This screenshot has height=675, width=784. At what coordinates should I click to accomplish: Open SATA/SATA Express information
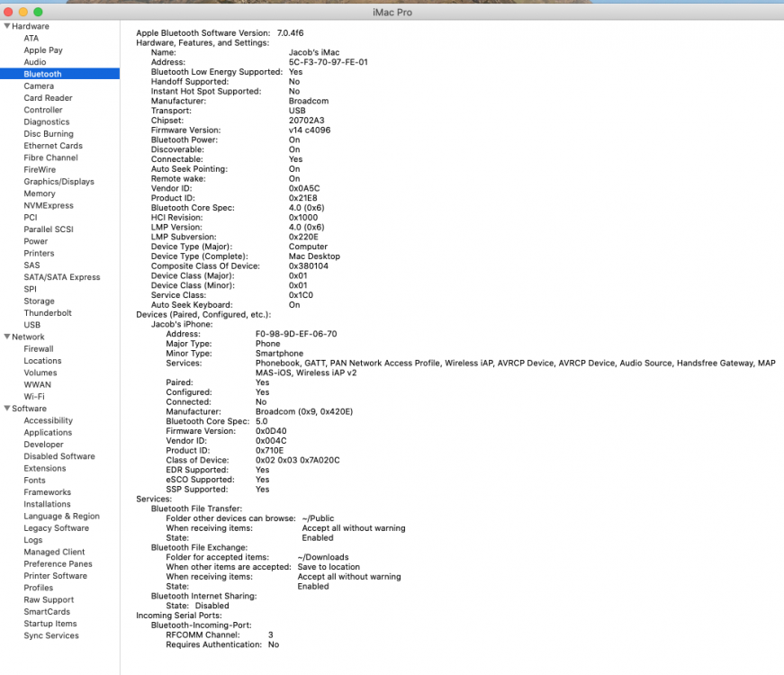(62, 277)
